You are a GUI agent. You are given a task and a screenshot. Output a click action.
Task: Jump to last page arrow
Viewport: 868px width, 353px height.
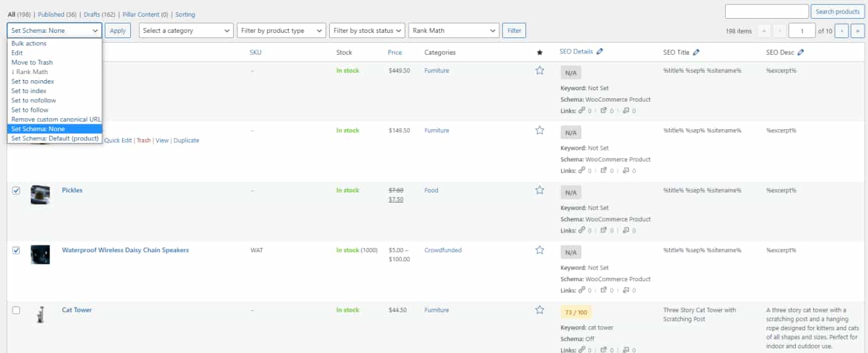[858, 31]
